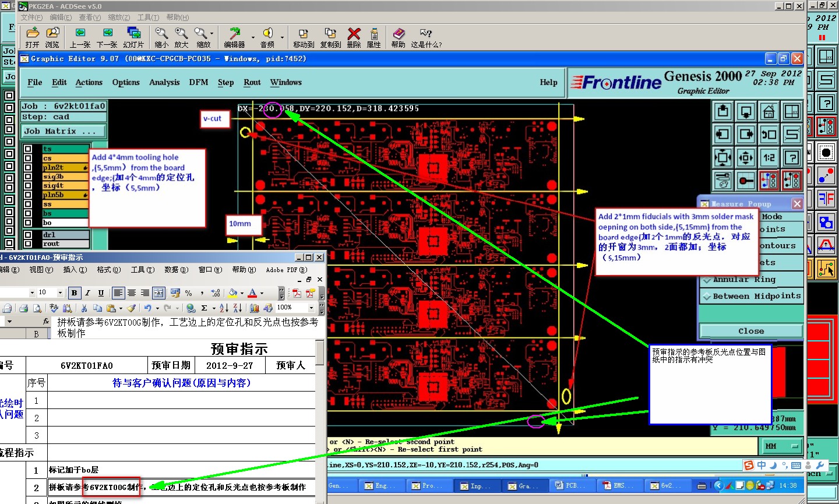Open Excel font size dropdown showing 10

coord(60,292)
